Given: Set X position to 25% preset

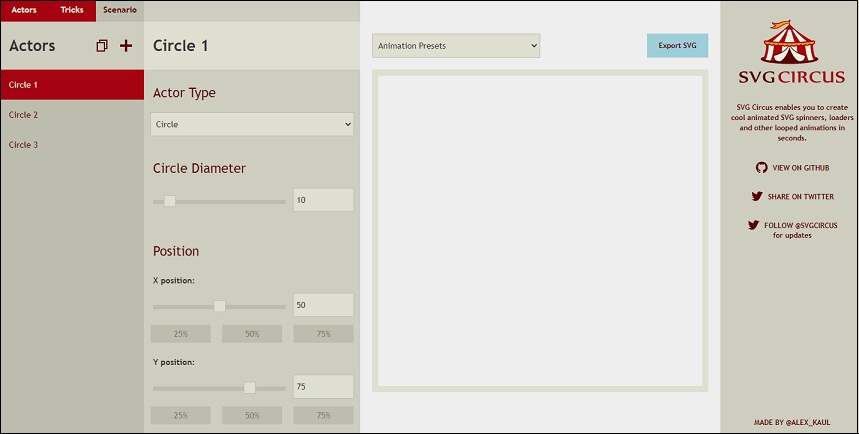Looking at the screenshot, I should (181, 334).
